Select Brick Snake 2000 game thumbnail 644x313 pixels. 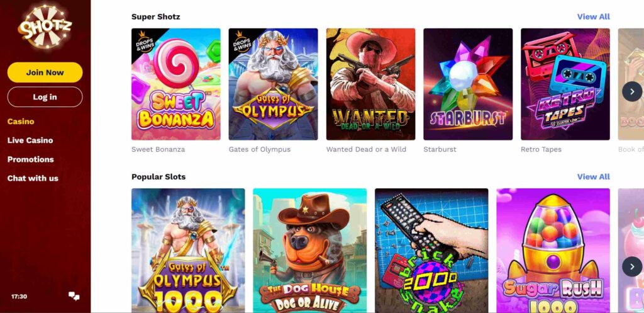pyautogui.click(x=431, y=251)
